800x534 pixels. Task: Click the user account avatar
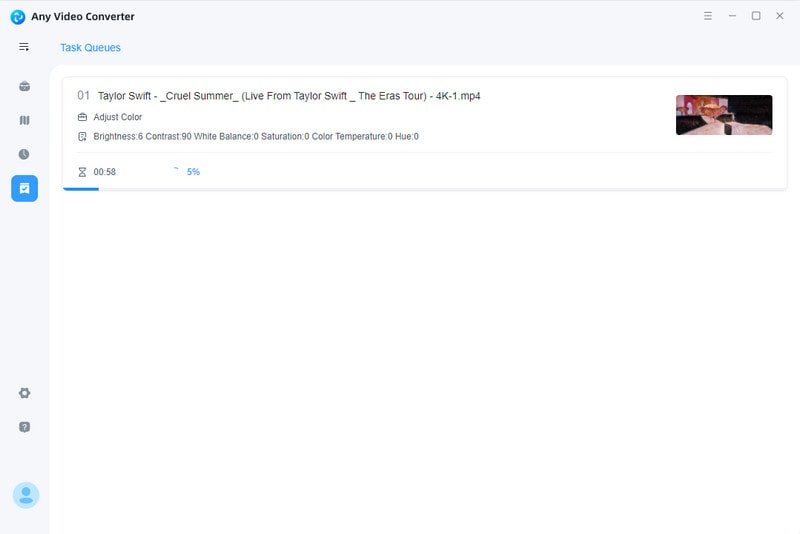coord(26,495)
